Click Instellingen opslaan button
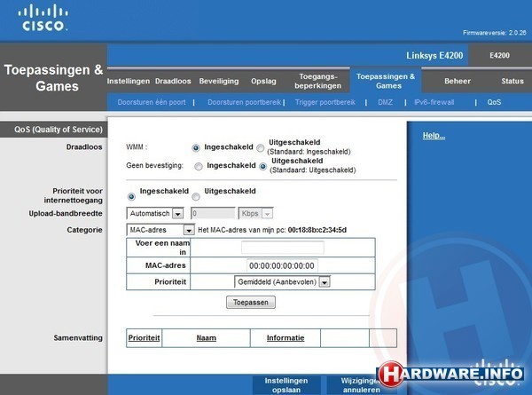532x395 pixels. point(286,385)
